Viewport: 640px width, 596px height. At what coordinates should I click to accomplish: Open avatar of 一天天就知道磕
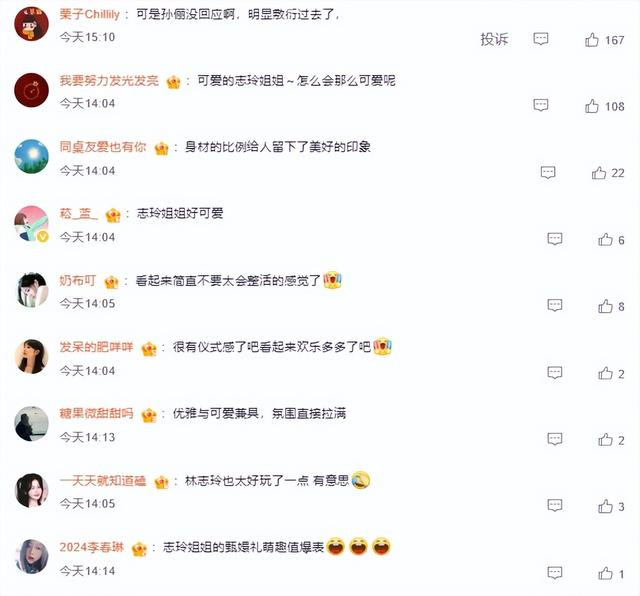[x=31, y=490]
